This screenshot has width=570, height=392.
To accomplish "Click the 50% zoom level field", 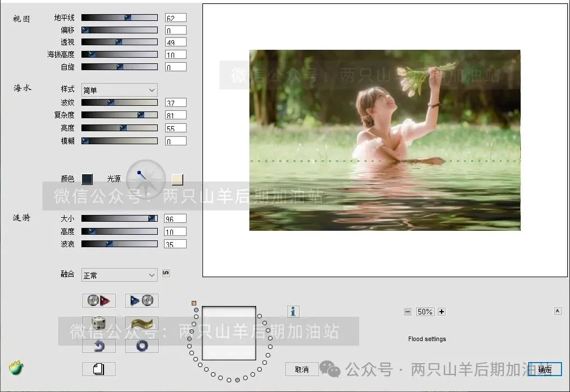I will tap(425, 312).
